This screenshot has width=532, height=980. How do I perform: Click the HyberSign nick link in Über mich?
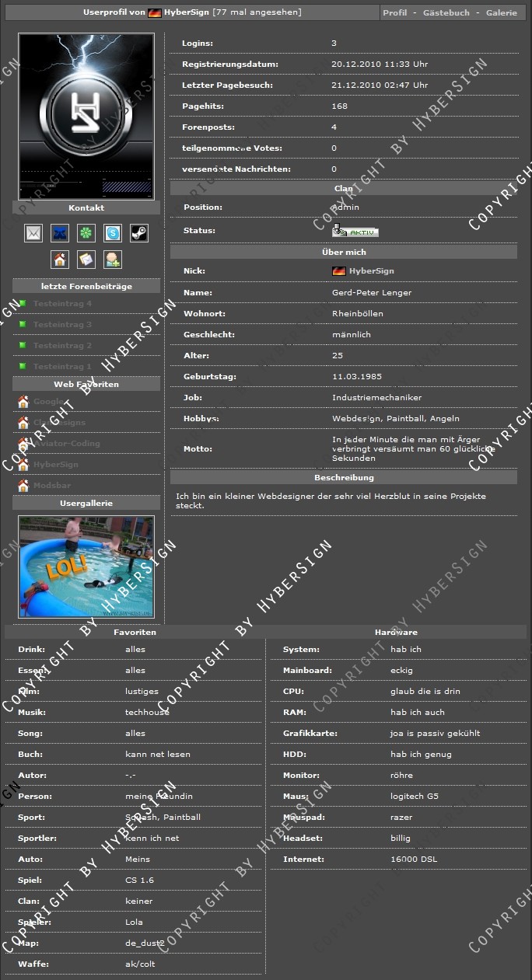coord(371,271)
